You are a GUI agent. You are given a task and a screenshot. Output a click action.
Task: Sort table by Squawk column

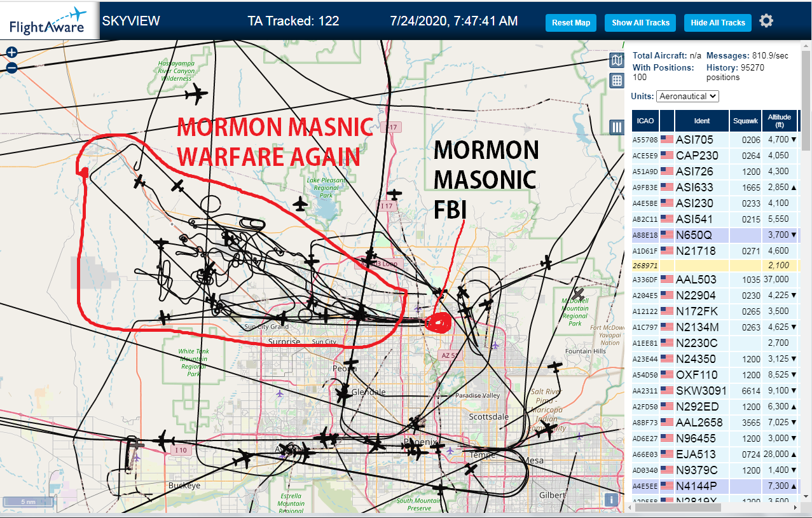coord(745,120)
